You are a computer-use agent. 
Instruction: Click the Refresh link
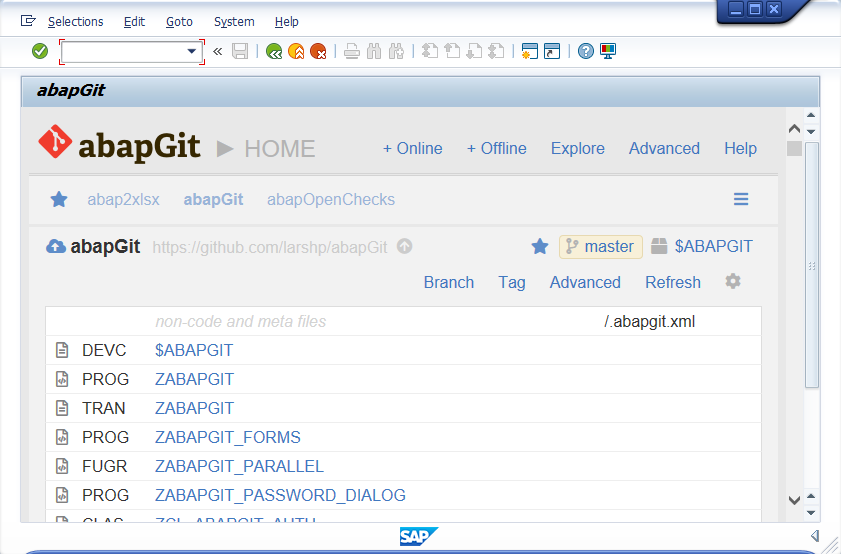(x=673, y=283)
